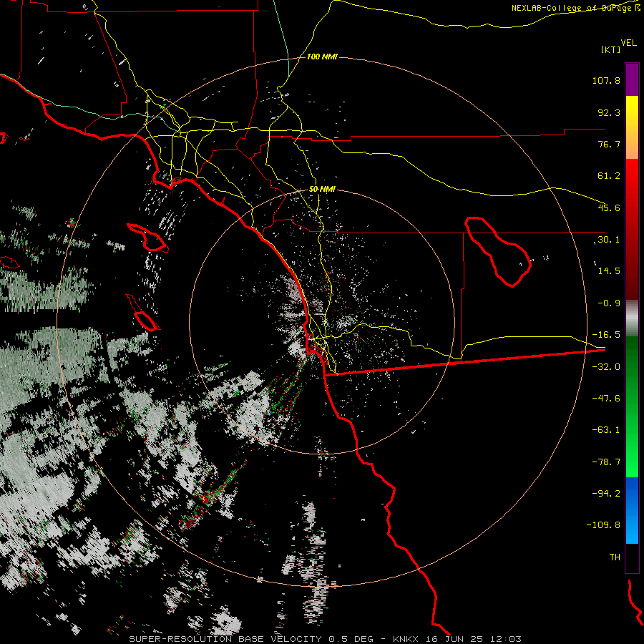This screenshot has width=644, height=644.
Task: Click the 107.8 velocity scale value
Action: point(606,80)
